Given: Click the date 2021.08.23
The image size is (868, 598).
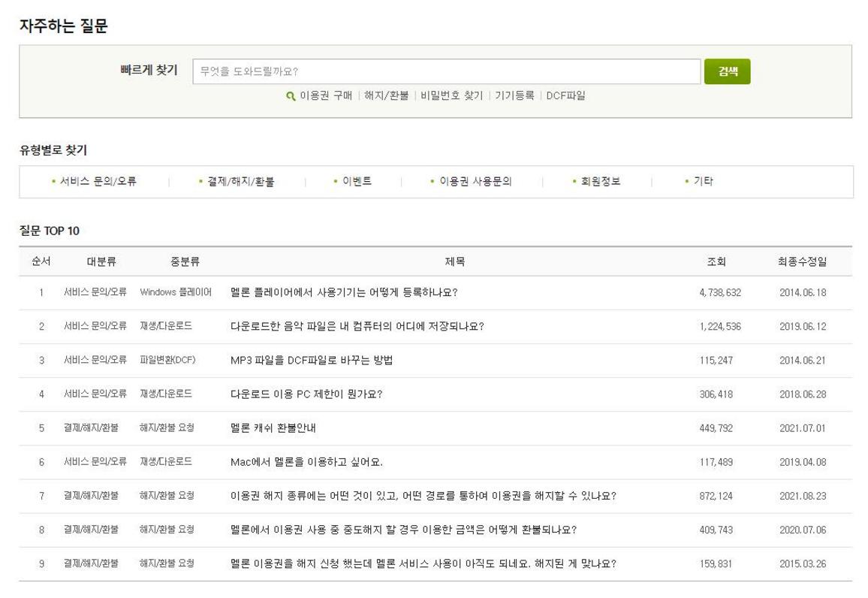Looking at the screenshot, I should tap(803, 496).
